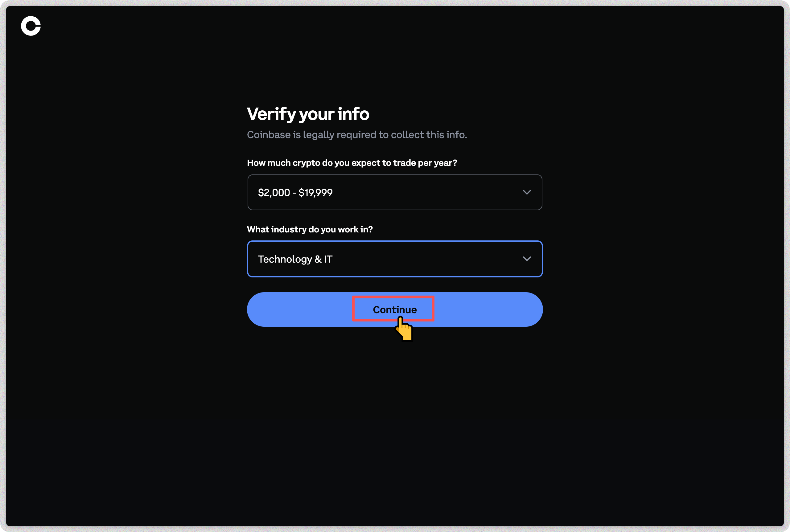Screen dimensions: 790x532
Task: Click the word "Technology" in the industry field
Action: coord(285,259)
